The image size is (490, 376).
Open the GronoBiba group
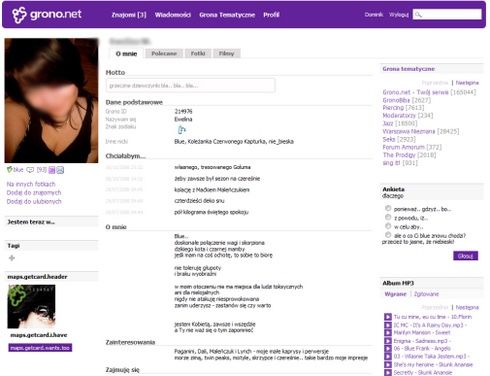pyautogui.click(x=396, y=100)
